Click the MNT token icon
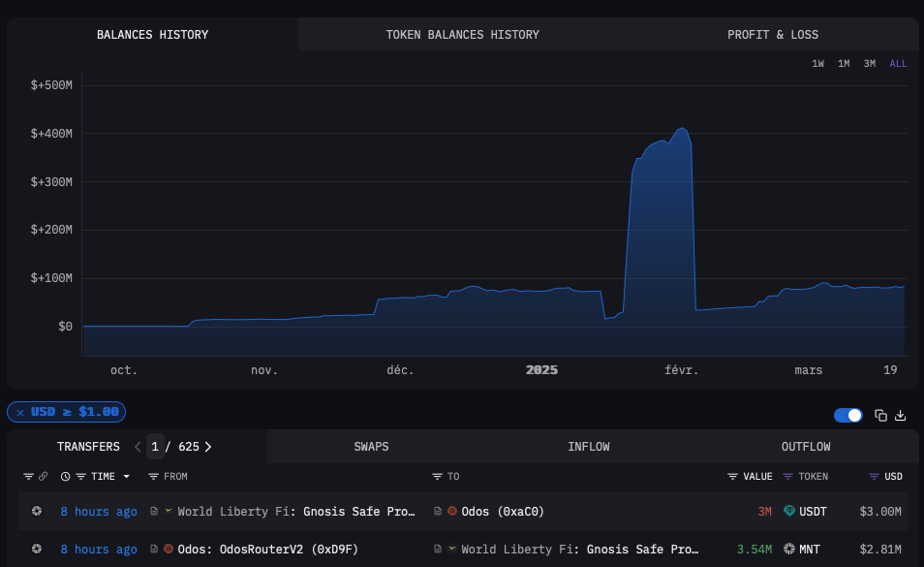This screenshot has width=924, height=567. 789,549
